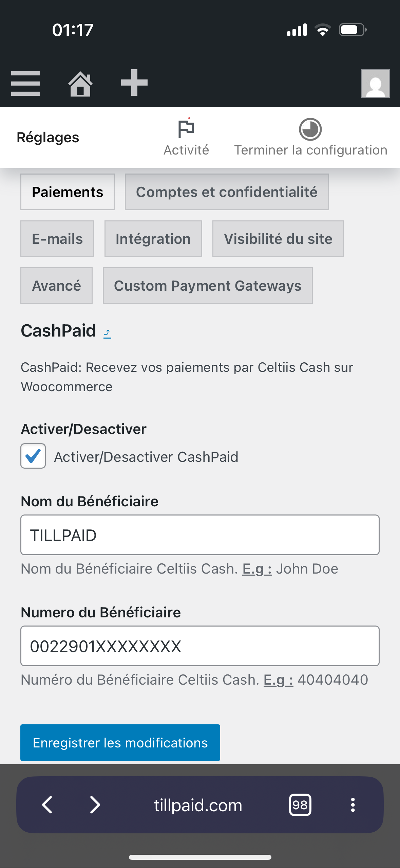Image resolution: width=400 pixels, height=868 pixels.
Task: Tap the return arrow beside CashPaid
Action: (107, 333)
